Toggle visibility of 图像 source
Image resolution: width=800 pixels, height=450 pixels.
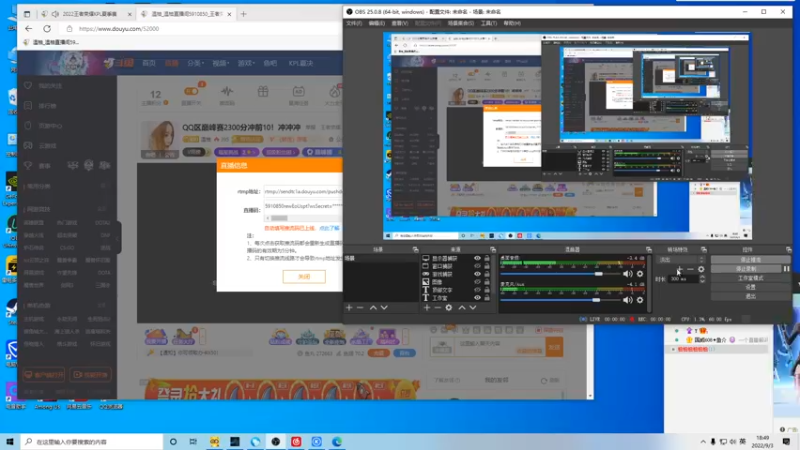[477, 282]
